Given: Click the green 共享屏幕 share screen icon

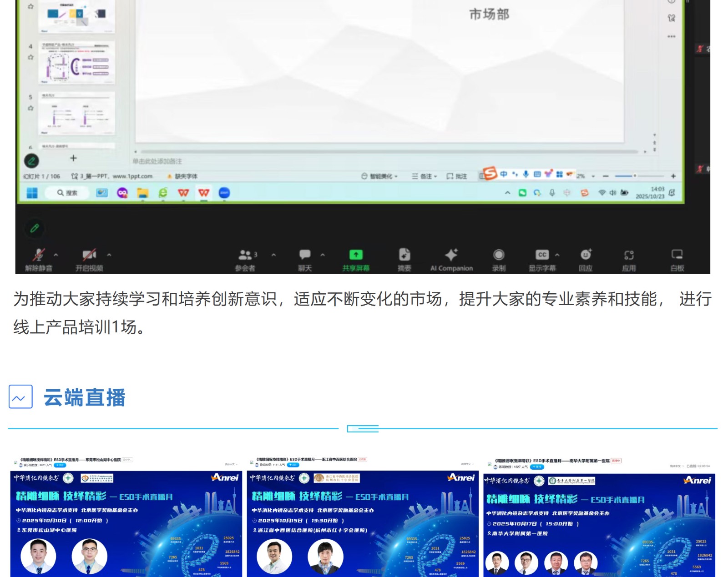Looking at the screenshot, I should (356, 255).
